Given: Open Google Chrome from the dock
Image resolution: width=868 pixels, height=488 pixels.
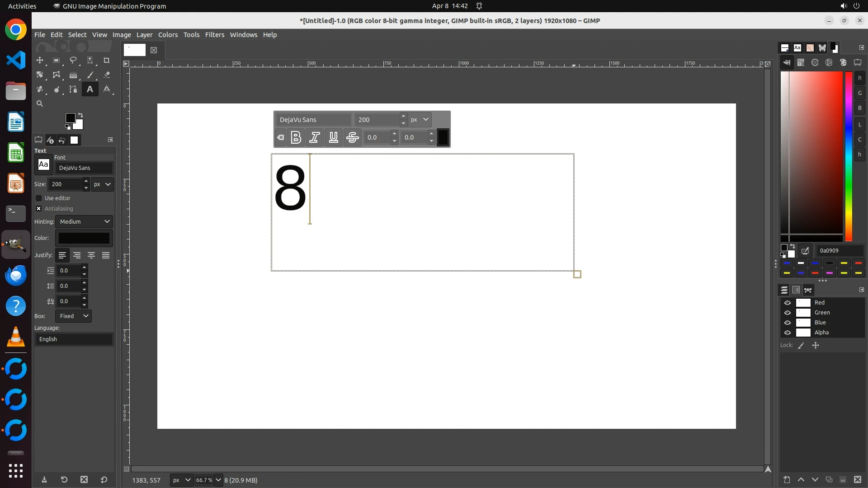Looking at the screenshot, I should click(16, 30).
